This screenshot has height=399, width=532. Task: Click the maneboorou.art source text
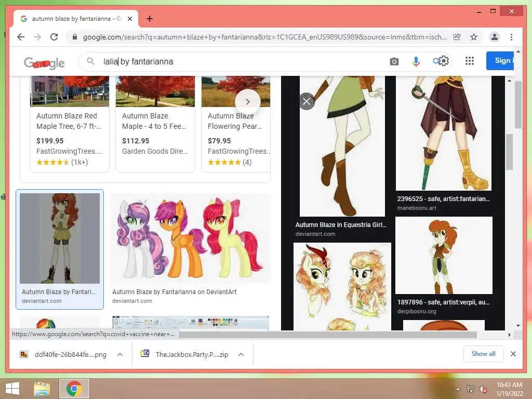[417, 208]
